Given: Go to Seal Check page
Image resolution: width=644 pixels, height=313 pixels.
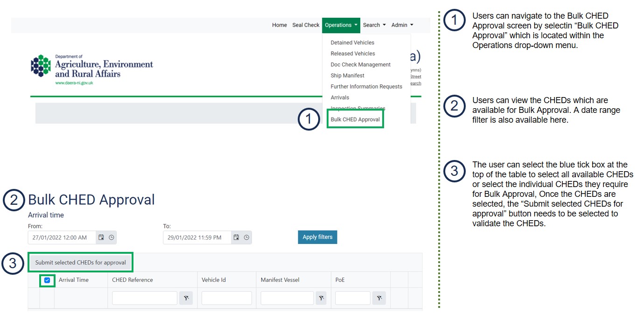Looking at the screenshot, I should (306, 25).
